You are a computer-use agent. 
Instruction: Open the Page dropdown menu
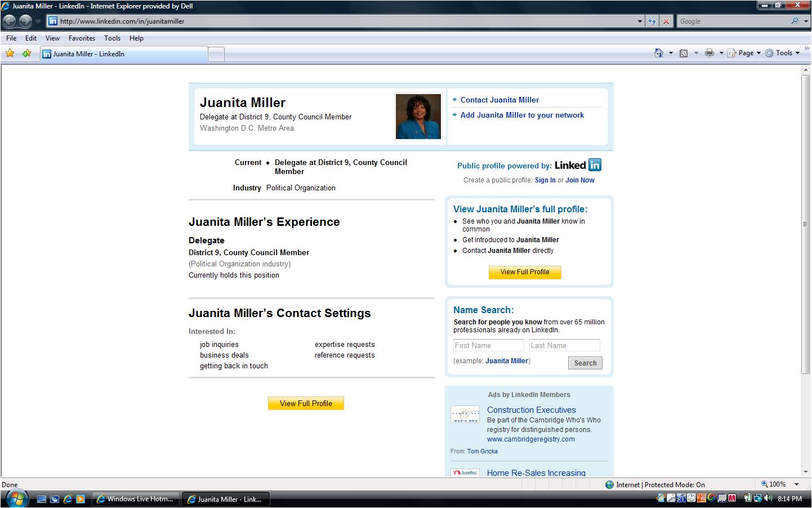(x=744, y=53)
